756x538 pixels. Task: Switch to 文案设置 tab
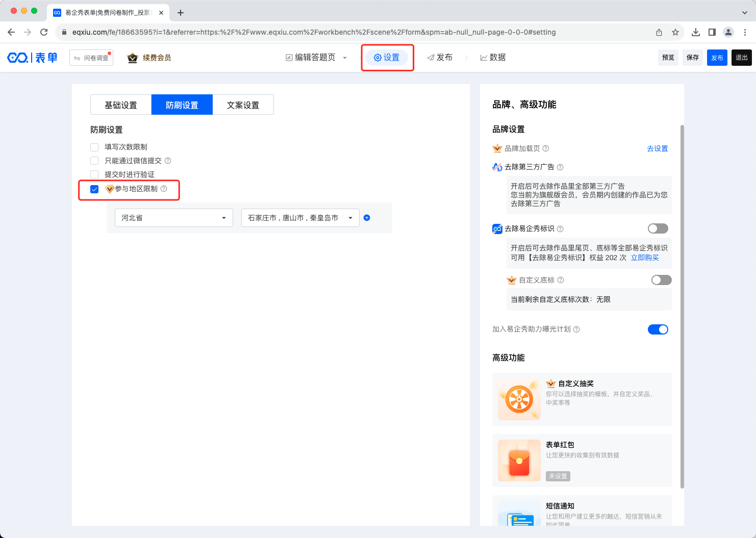click(243, 105)
